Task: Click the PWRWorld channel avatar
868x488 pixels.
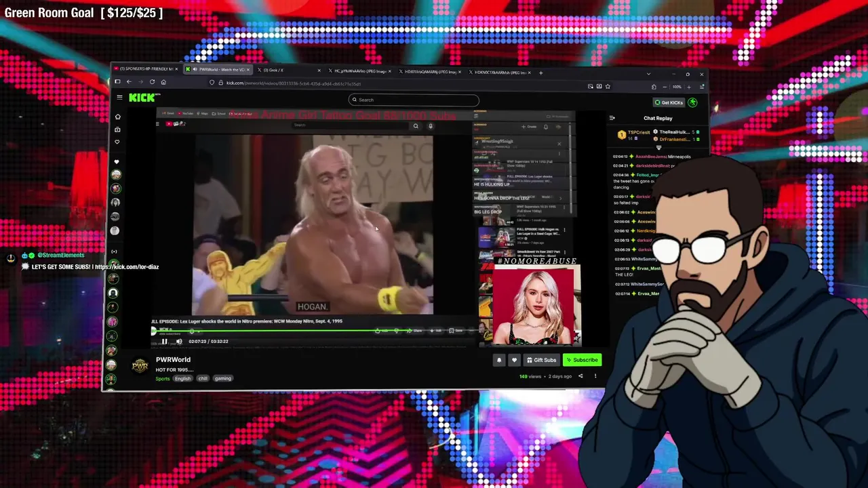Action: (x=140, y=366)
